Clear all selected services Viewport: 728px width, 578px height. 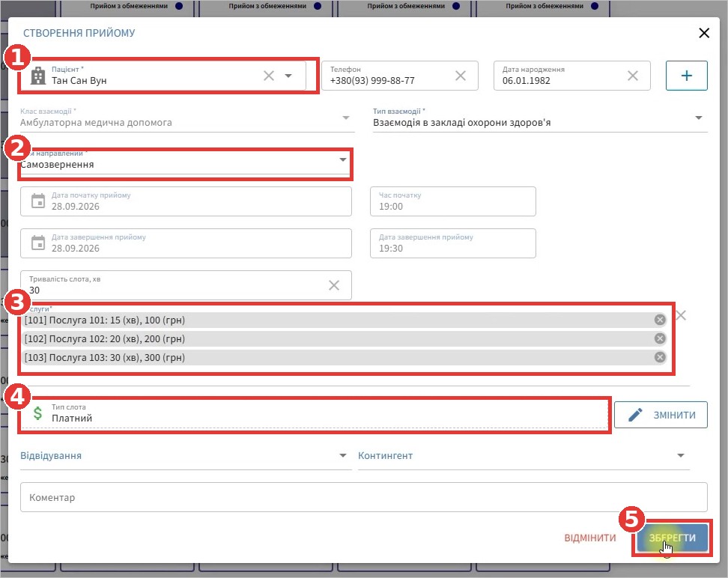[681, 316]
